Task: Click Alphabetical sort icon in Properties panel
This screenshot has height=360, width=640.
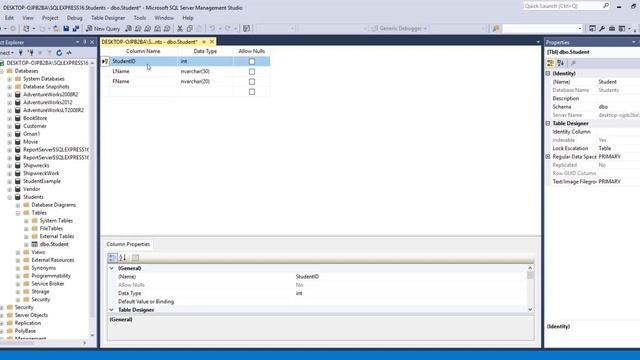Action: click(561, 63)
